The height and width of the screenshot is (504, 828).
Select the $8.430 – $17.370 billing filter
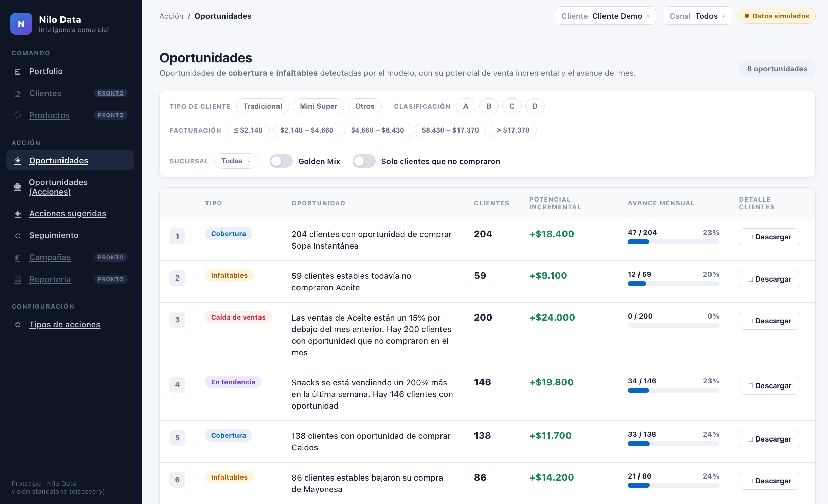(x=450, y=130)
